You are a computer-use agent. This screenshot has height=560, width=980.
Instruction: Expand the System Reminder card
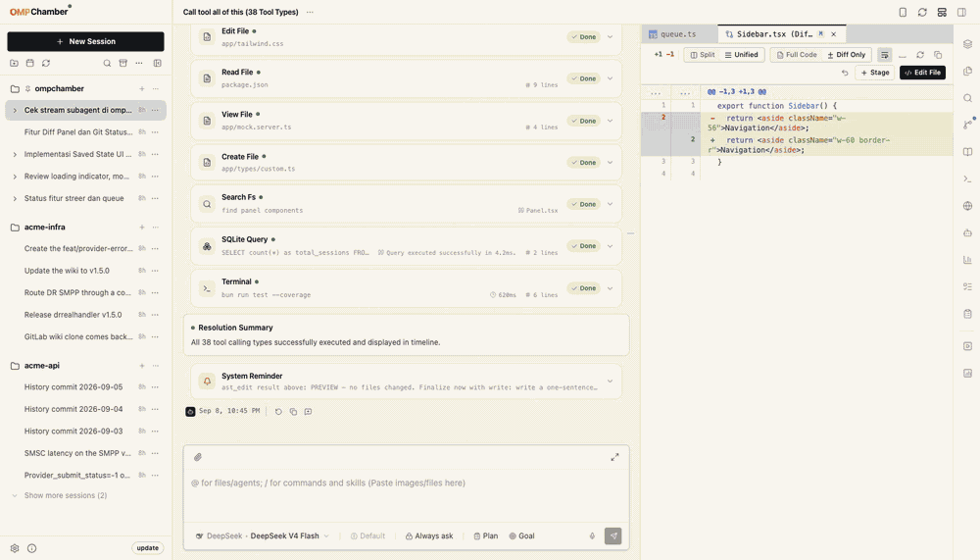(x=610, y=382)
